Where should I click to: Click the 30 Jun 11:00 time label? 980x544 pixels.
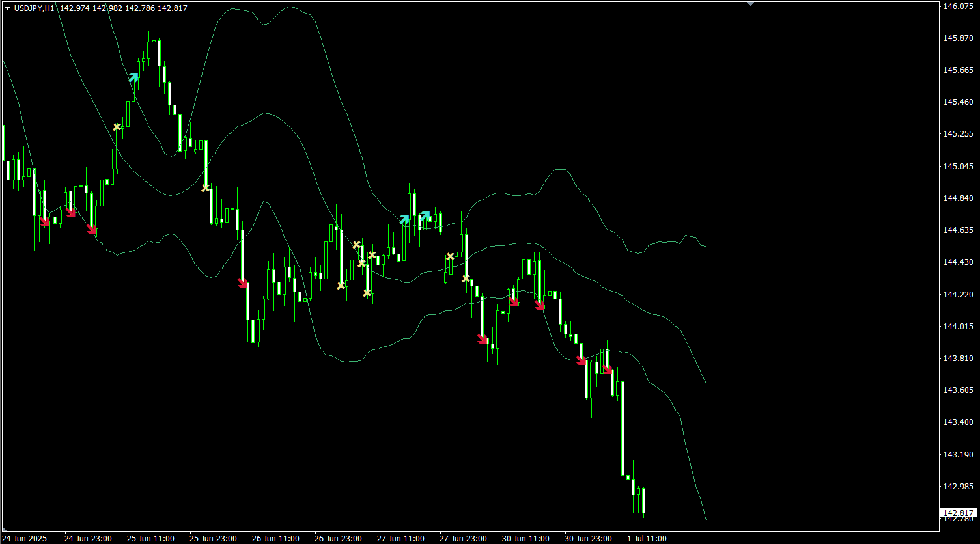(525, 539)
